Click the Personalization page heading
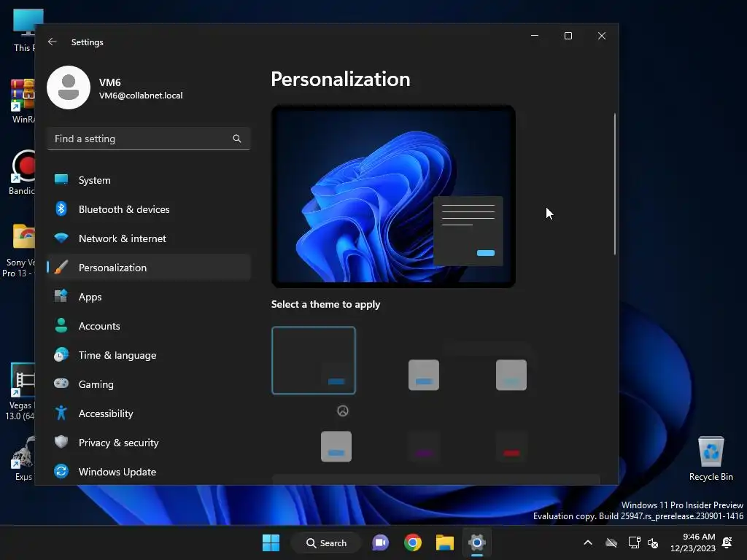The height and width of the screenshot is (560, 747). point(340,79)
